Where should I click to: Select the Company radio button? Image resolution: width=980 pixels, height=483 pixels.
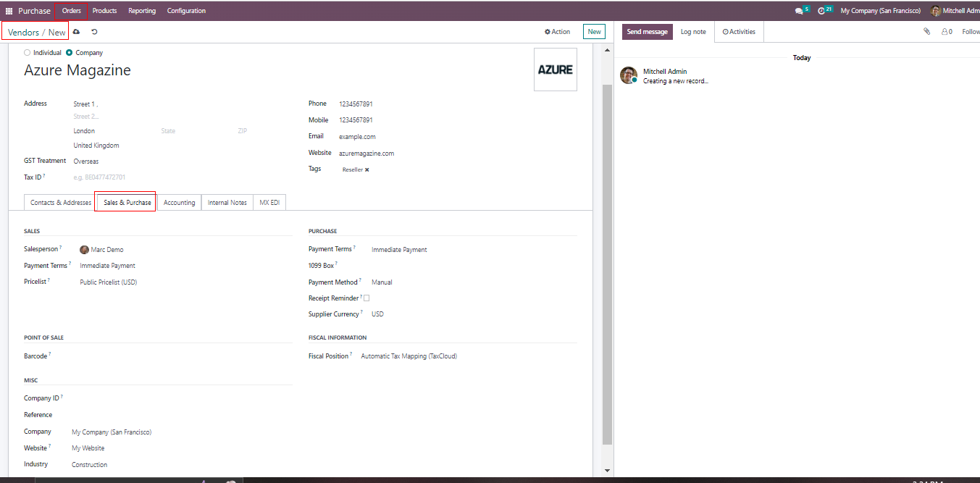pos(70,53)
